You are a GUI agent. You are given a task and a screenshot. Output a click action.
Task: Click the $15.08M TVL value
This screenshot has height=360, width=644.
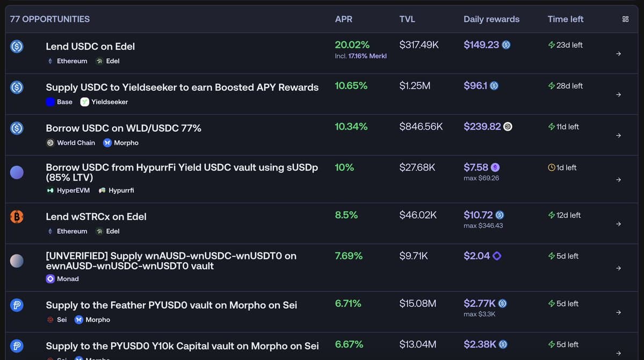(418, 303)
